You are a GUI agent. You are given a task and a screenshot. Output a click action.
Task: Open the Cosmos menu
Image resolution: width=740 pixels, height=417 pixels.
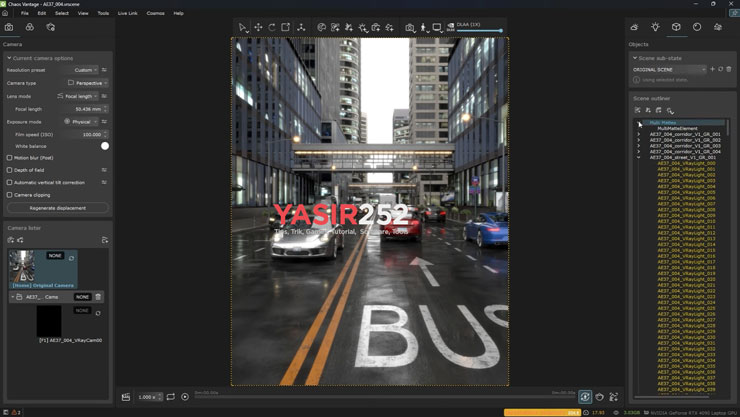tap(155, 13)
